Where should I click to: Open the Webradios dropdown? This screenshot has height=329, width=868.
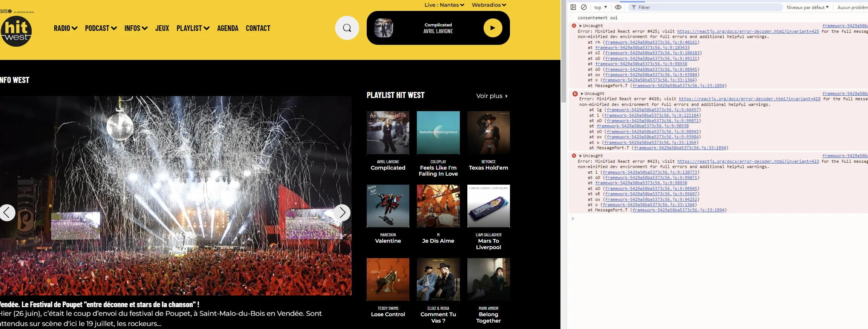click(489, 5)
